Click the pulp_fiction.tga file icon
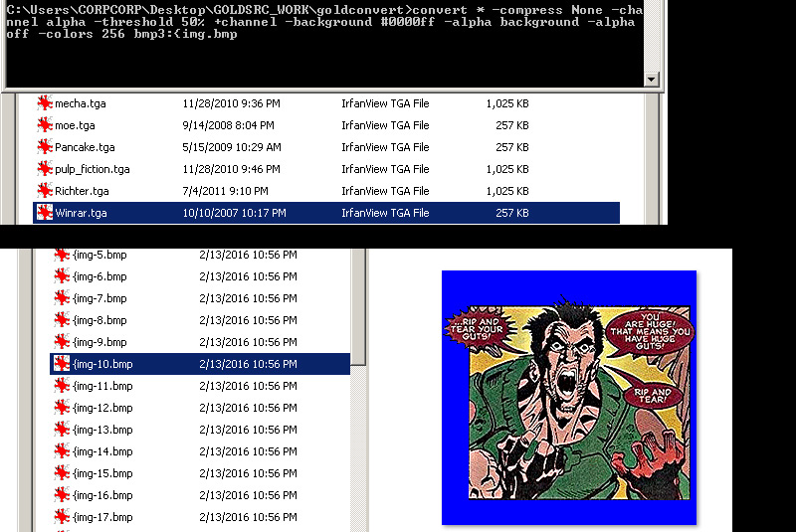 (45, 168)
